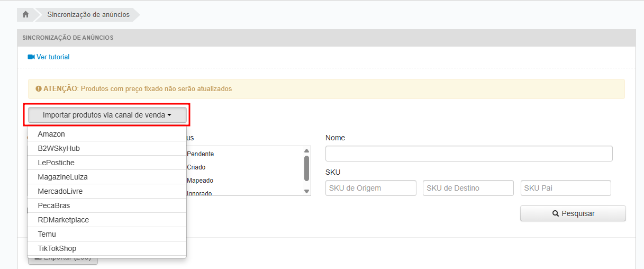Open the Sincronização de anúncios breadcrumb
The width and height of the screenshot is (644, 269).
click(x=88, y=15)
